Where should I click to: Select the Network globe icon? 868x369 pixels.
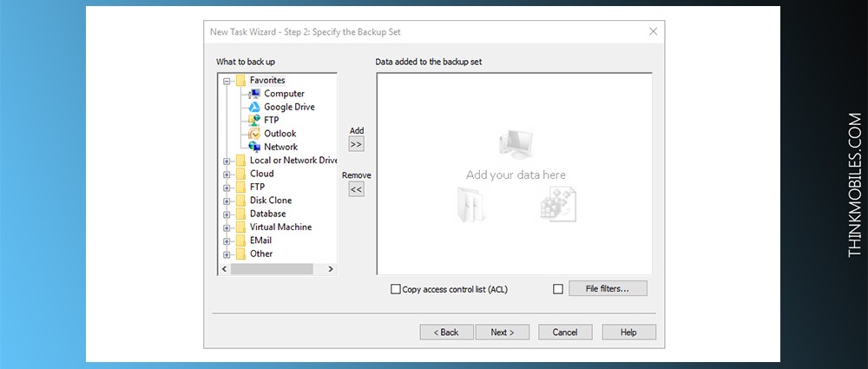coord(254,147)
